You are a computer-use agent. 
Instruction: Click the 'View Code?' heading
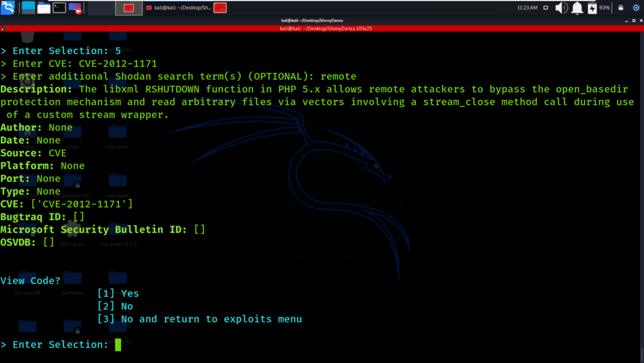pyautogui.click(x=30, y=280)
